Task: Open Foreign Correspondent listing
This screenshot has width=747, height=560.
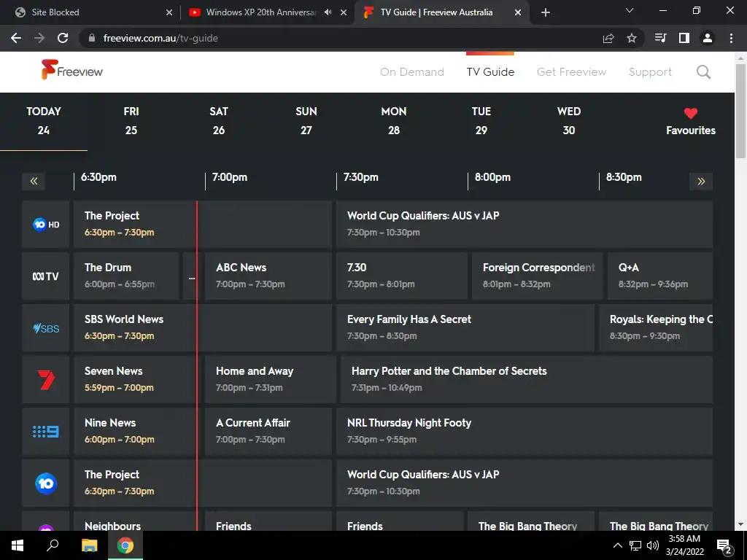Action: 538,276
